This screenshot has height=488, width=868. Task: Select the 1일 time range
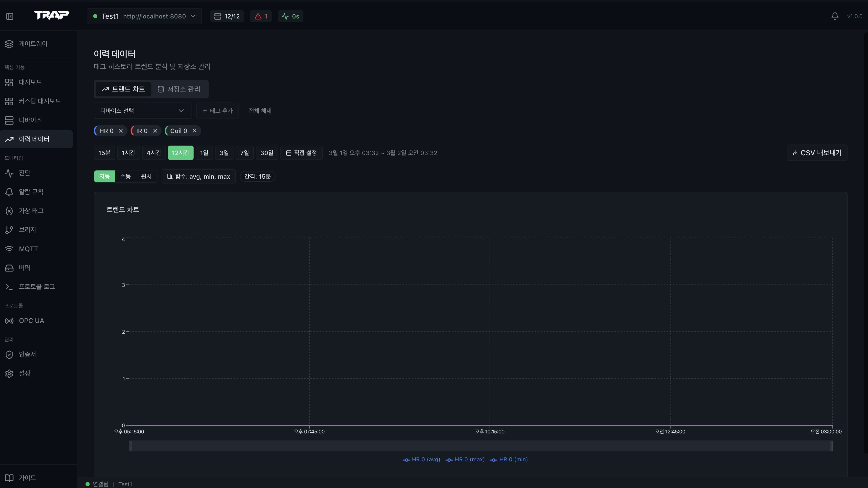click(204, 153)
